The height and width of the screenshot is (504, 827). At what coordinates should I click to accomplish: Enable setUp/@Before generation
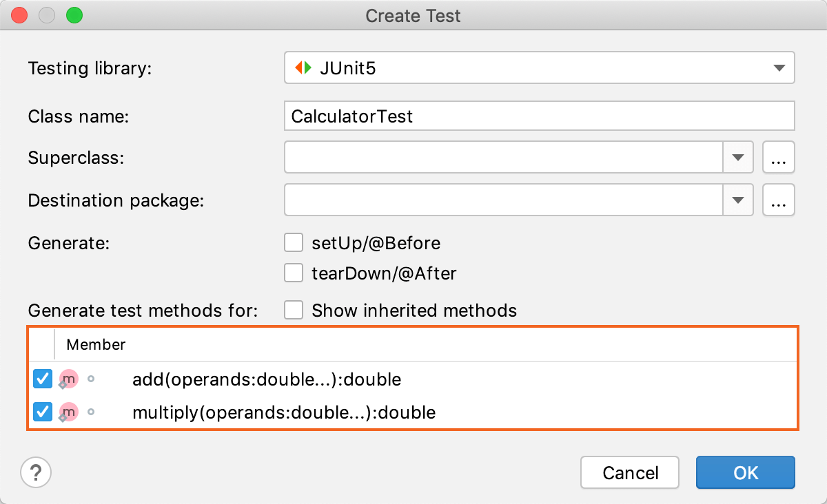pos(294,242)
